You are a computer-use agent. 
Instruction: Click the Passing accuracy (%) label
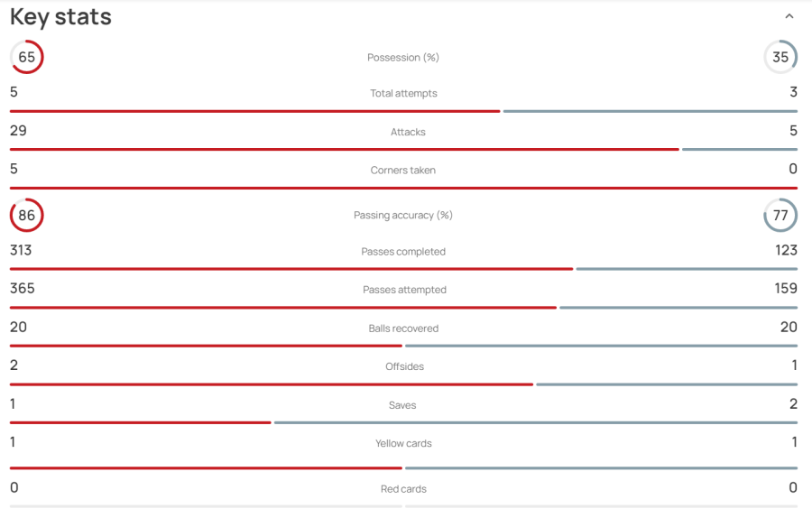click(x=403, y=215)
